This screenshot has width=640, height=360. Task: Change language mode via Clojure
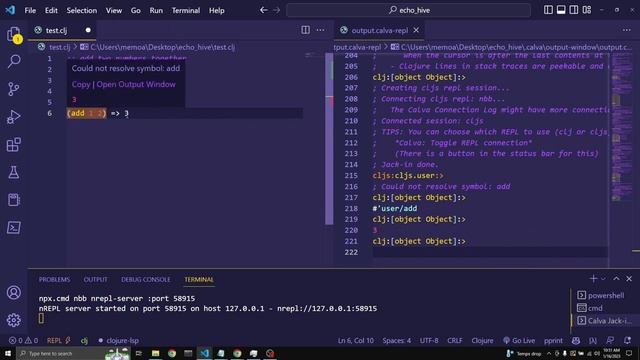[x=482, y=340]
